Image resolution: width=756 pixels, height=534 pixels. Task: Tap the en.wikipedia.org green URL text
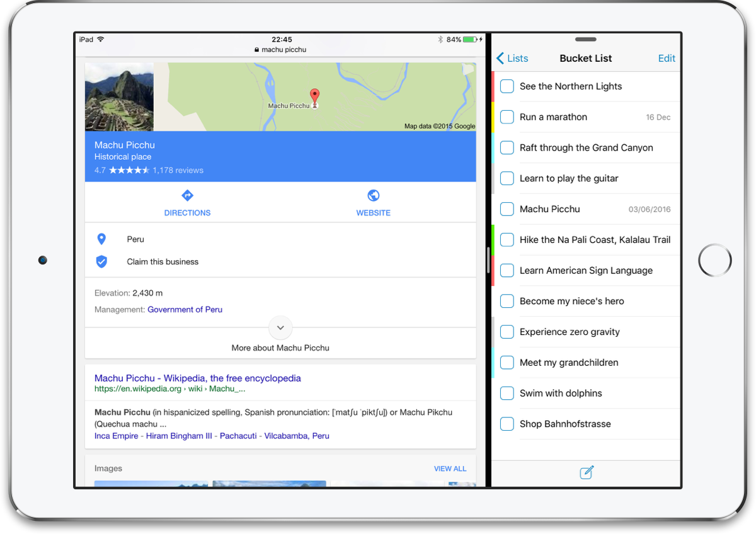(169, 389)
